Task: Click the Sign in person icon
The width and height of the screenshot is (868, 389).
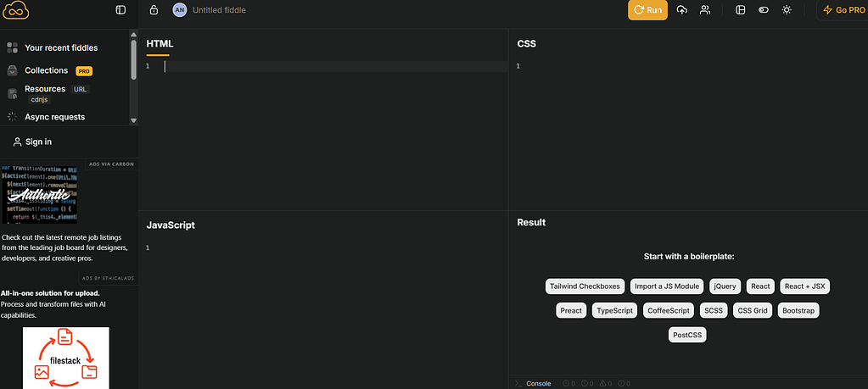Action: pyautogui.click(x=17, y=142)
